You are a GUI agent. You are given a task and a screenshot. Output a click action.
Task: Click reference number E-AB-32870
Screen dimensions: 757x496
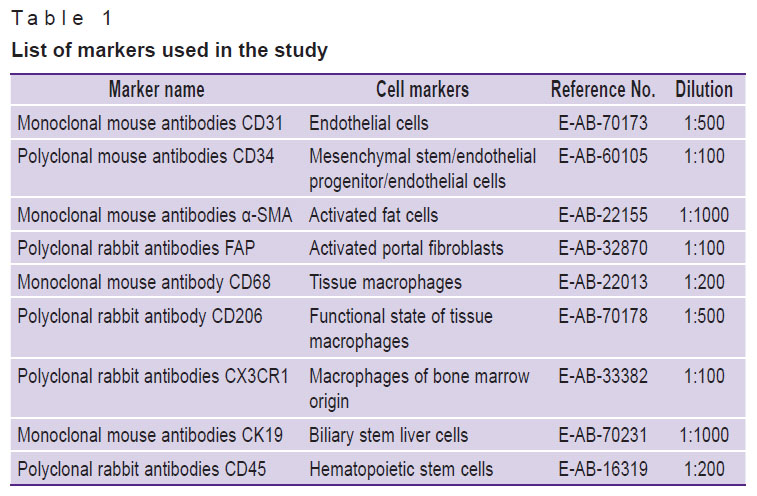(x=603, y=248)
